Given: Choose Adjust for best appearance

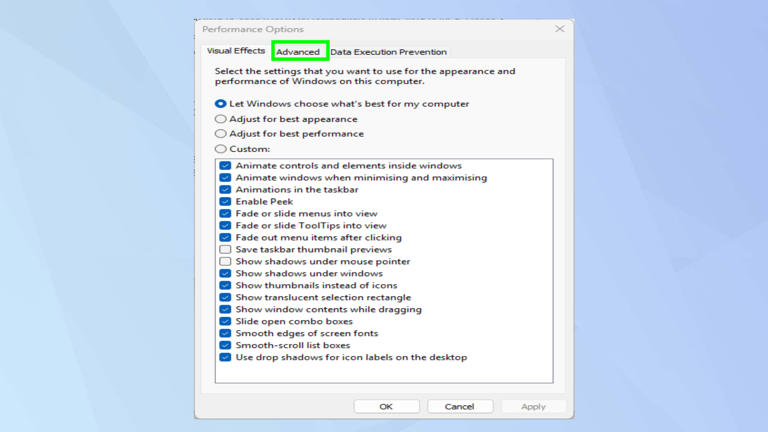Looking at the screenshot, I should pyautogui.click(x=220, y=119).
